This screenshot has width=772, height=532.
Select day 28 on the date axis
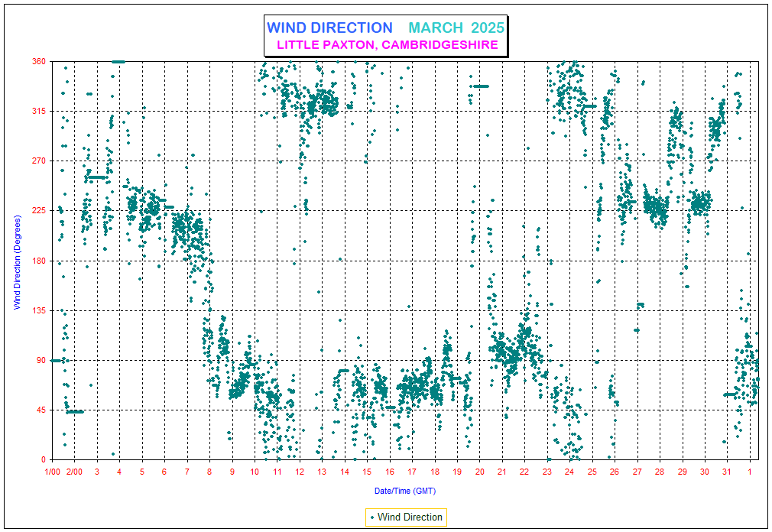point(660,472)
